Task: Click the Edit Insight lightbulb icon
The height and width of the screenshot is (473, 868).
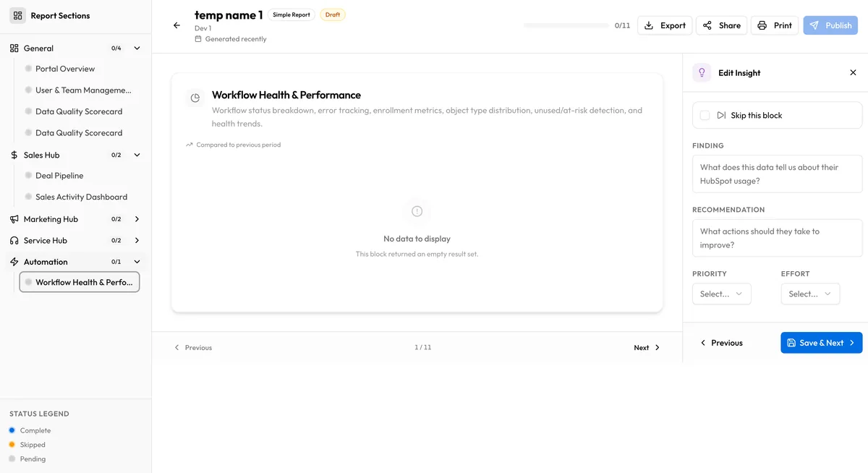Action: [701, 72]
